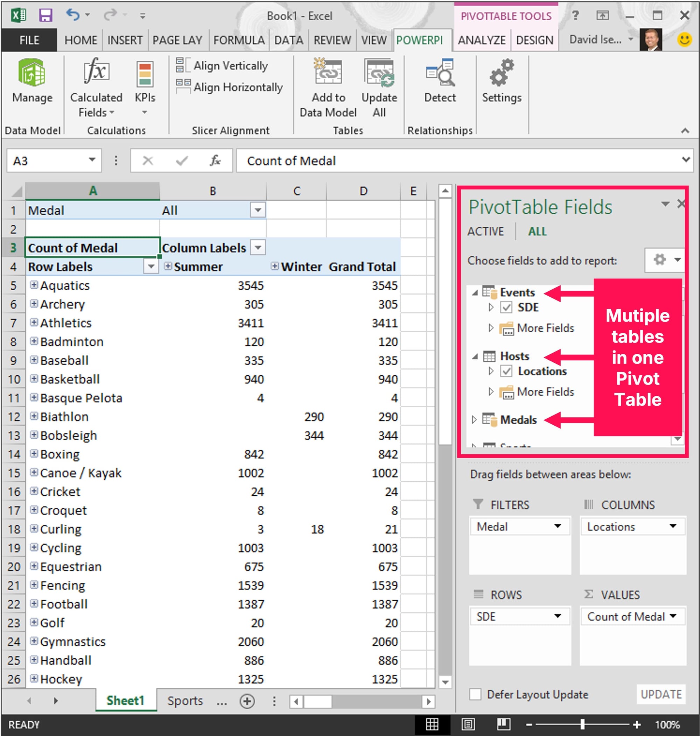The height and width of the screenshot is (736, 700).
Task: Click the feedback smiley face icon
Action: pos(685,39)
